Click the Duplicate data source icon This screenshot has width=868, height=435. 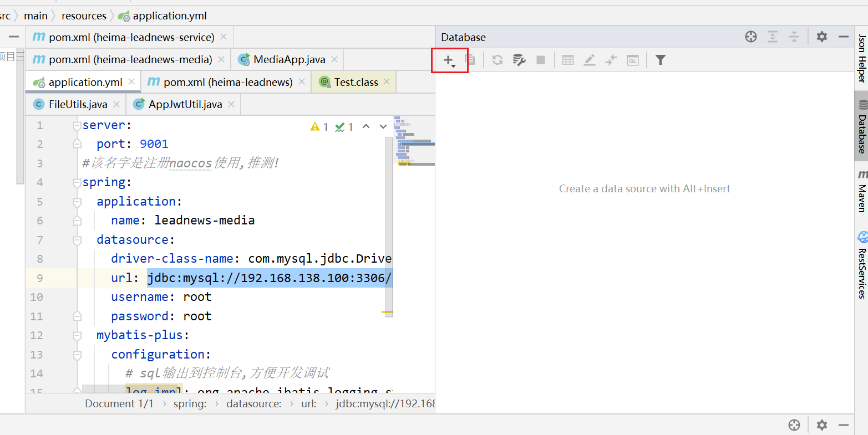pos(470,60)
